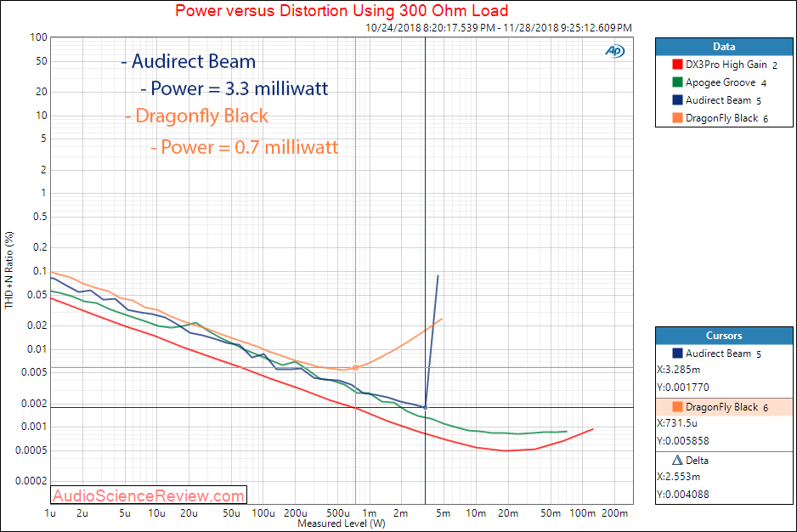Click the X-axis tick label 200m

(614, 513)
